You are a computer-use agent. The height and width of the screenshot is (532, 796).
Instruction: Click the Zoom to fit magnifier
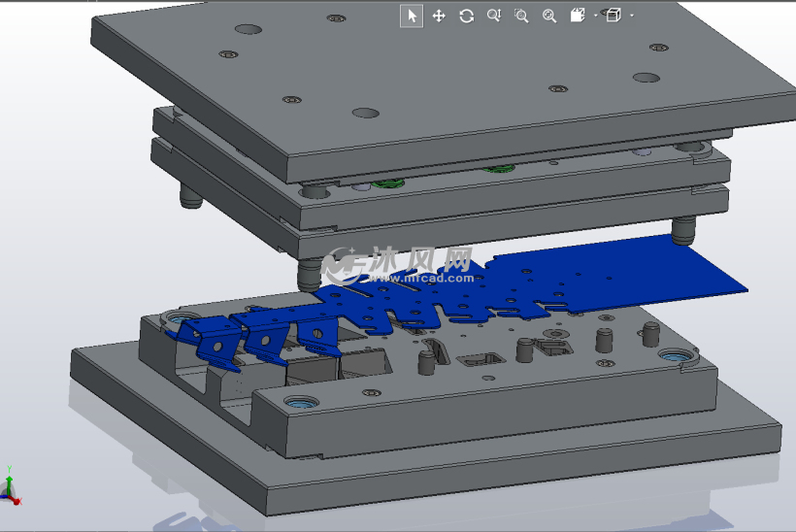549,16
